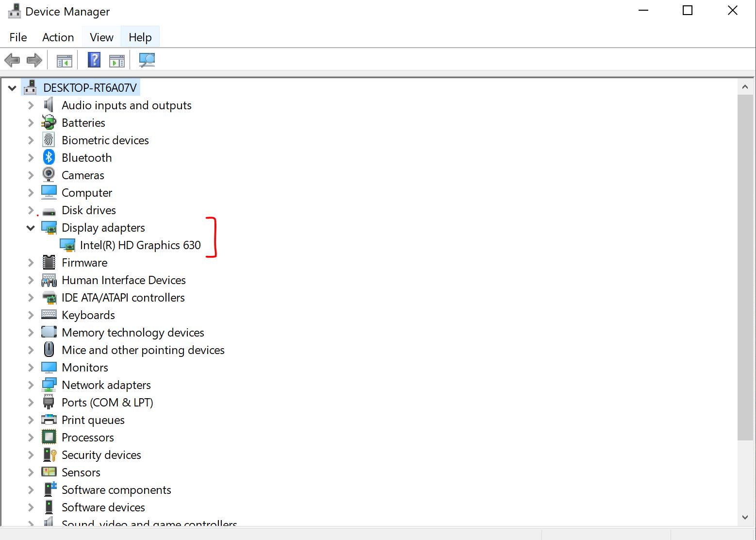
Task: Click Scan for hardware changes toolbar icon
Action: tap(147, 60)
